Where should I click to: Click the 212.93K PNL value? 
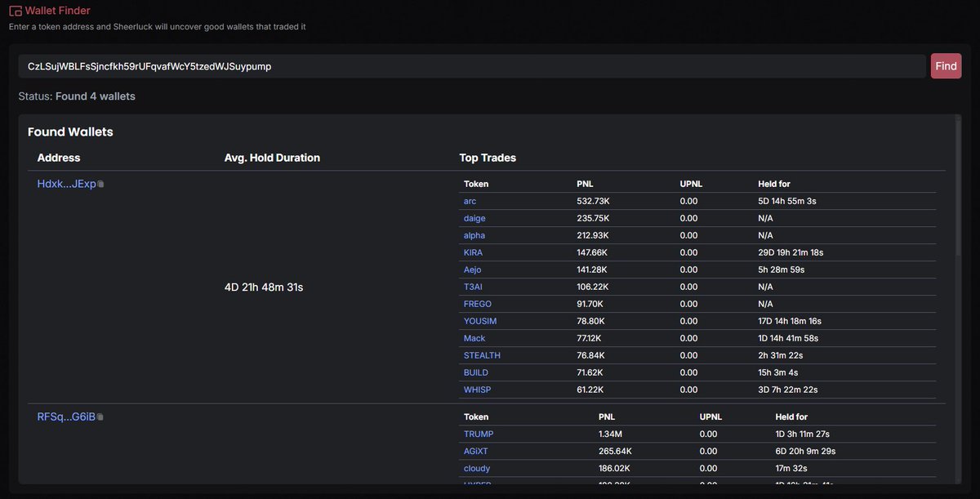(x=593, y=235)
